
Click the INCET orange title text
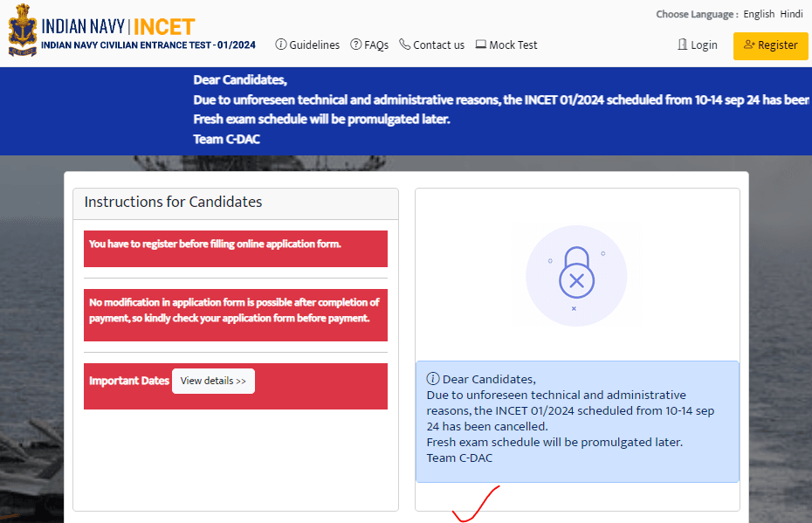click(163, 26)
